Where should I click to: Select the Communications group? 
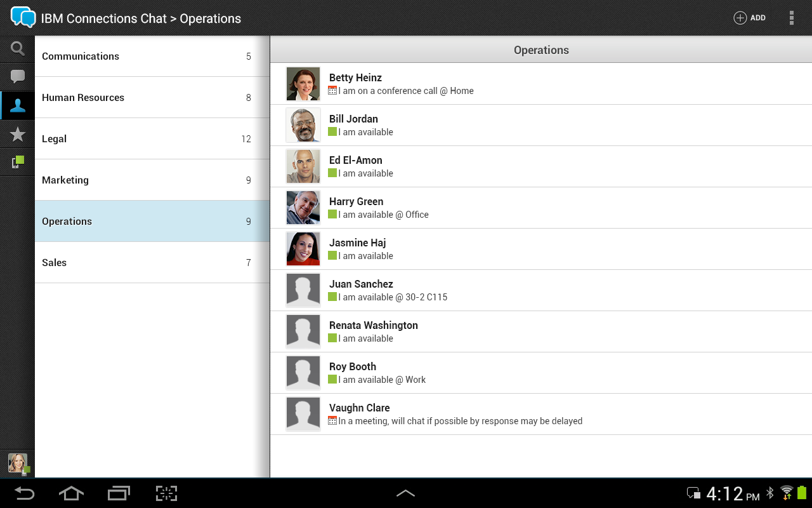pos(152,57)
